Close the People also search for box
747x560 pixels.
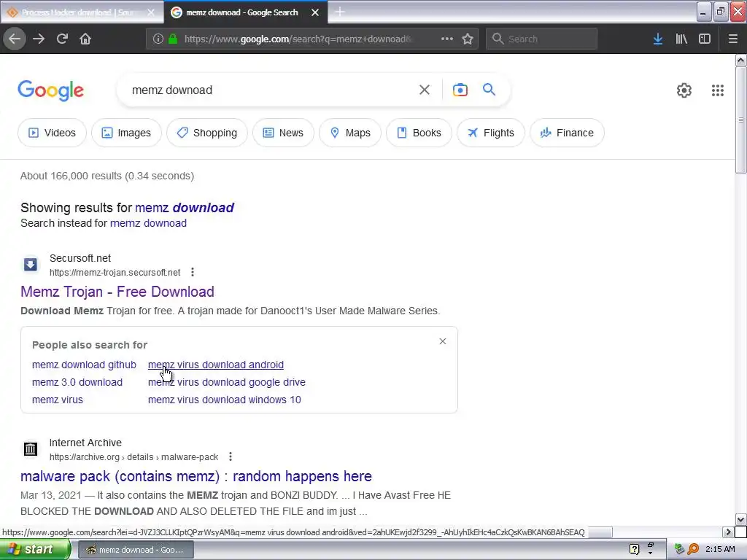[x=443, y=341]
